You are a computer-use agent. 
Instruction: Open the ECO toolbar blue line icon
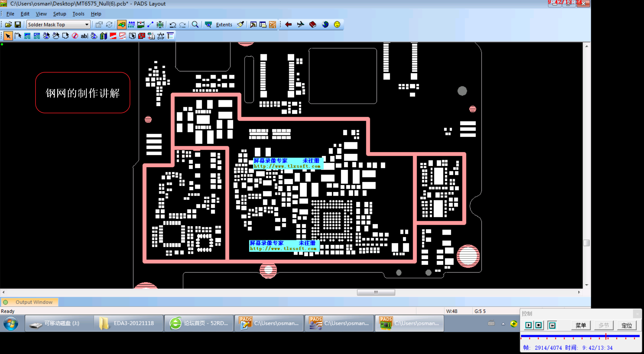pos(150,25)
